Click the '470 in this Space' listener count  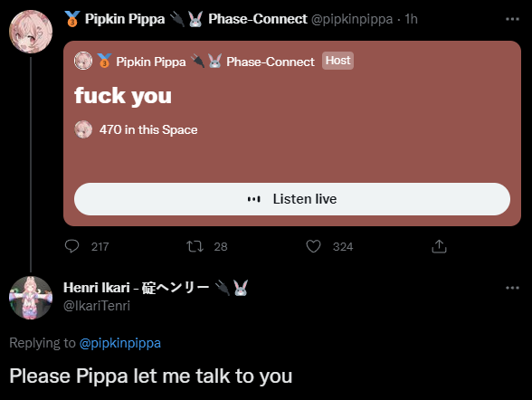[148, 129]
